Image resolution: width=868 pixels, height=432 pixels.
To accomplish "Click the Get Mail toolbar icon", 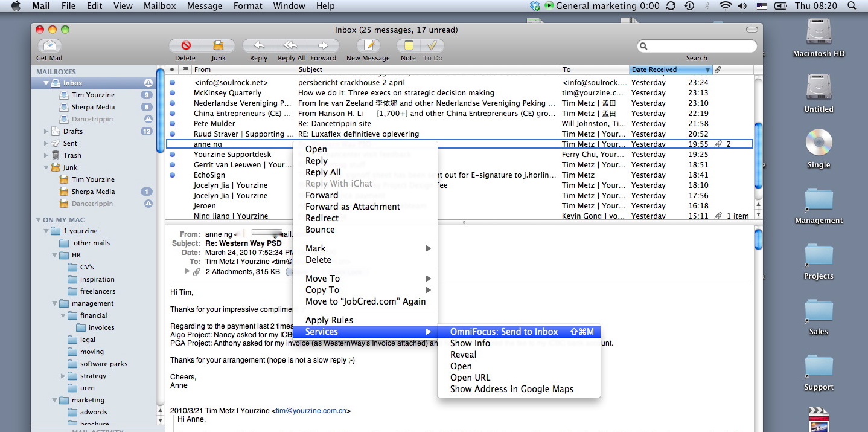I will [x=49, y=46].
